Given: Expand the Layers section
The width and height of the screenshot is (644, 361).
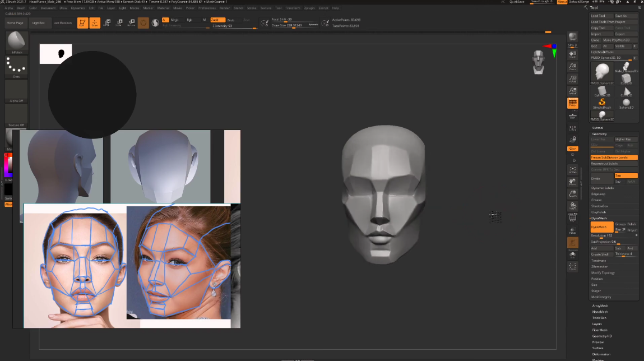Looking at the screenshot, I should pyautogui.click(x=597, y=323).
